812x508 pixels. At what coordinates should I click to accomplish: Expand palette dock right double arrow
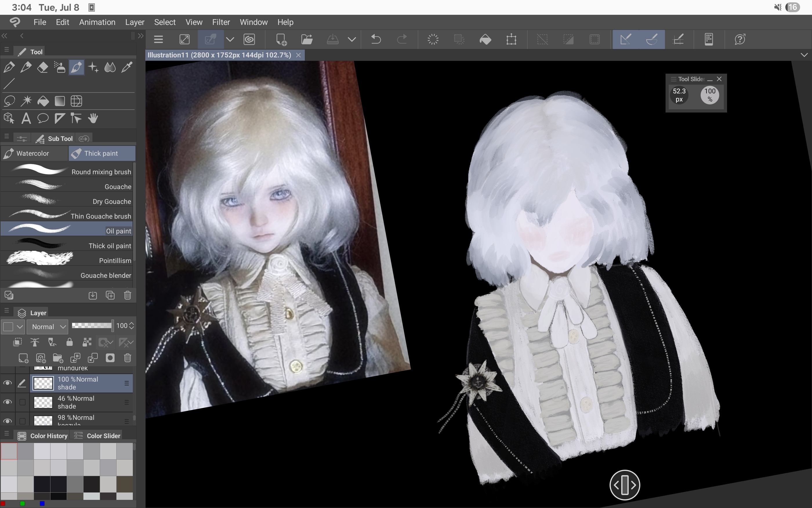coord(141,36)
